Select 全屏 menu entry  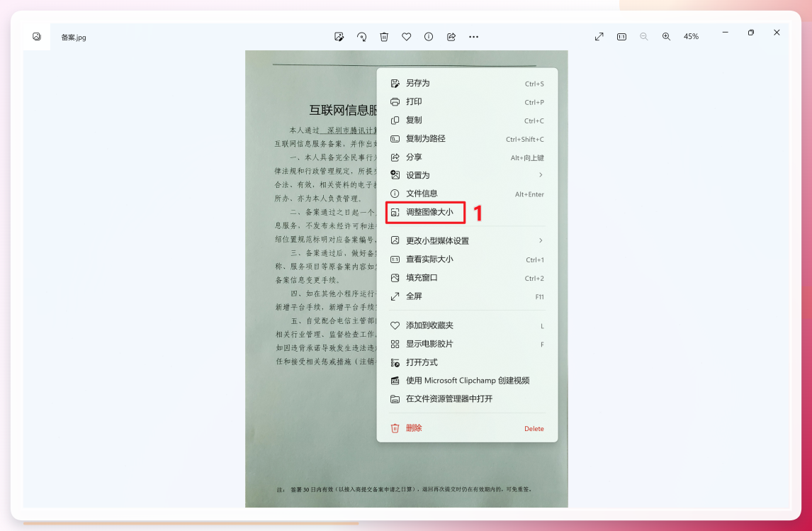click(467, 296)
